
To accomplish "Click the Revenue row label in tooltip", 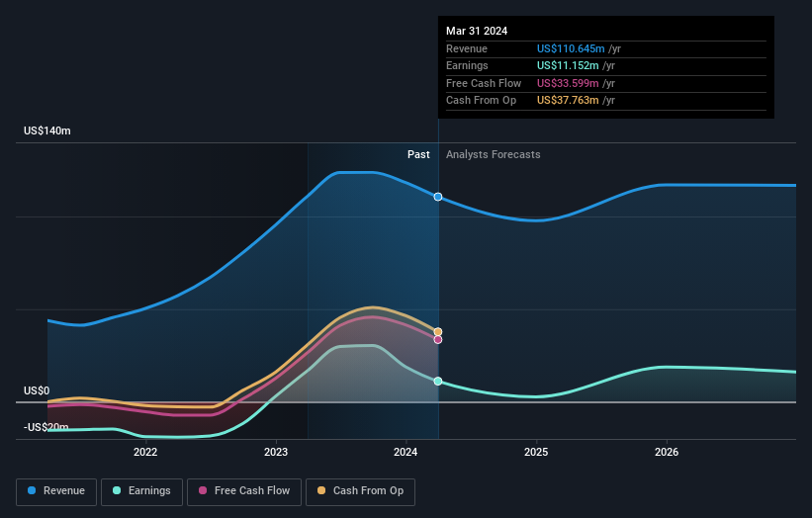I will (x=467, y=48).
